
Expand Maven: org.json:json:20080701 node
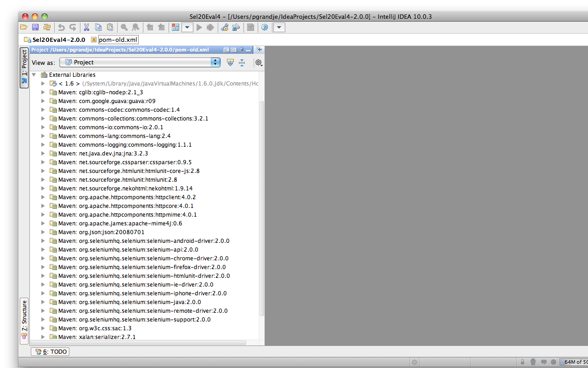coord(43,232)
